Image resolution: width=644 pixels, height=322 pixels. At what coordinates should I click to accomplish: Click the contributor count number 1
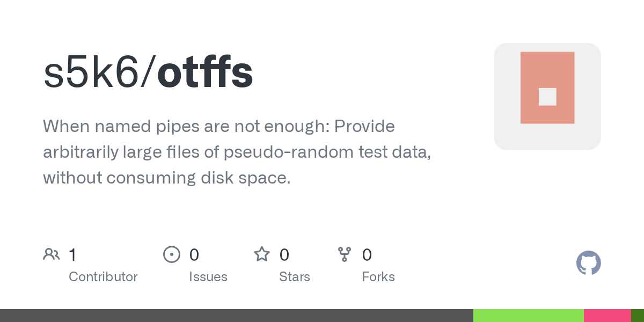[72, 254]
